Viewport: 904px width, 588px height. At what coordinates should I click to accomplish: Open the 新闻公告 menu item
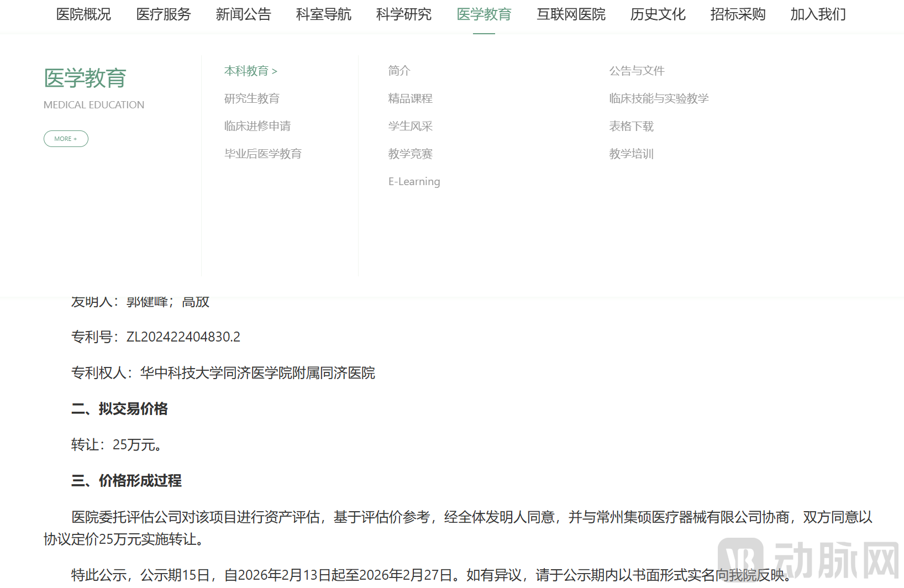point(243,14)
